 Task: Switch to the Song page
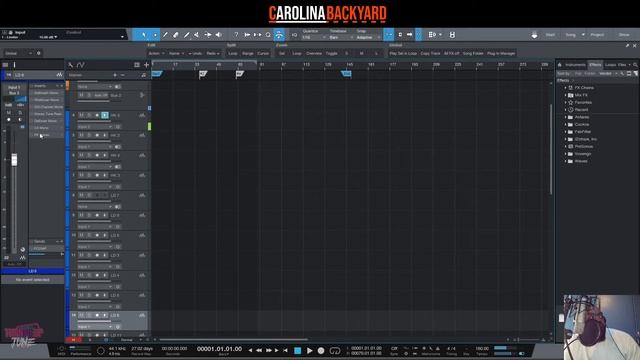click(571, 35)
